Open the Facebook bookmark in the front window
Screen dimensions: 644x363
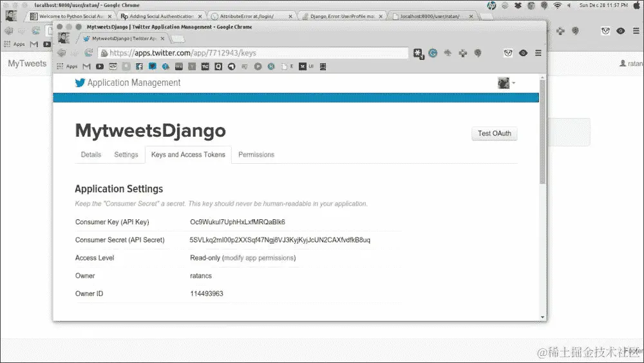coord(139,66)
